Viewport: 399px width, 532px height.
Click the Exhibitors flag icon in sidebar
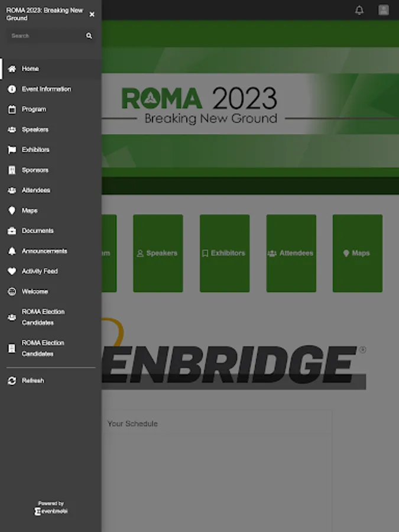12,150
